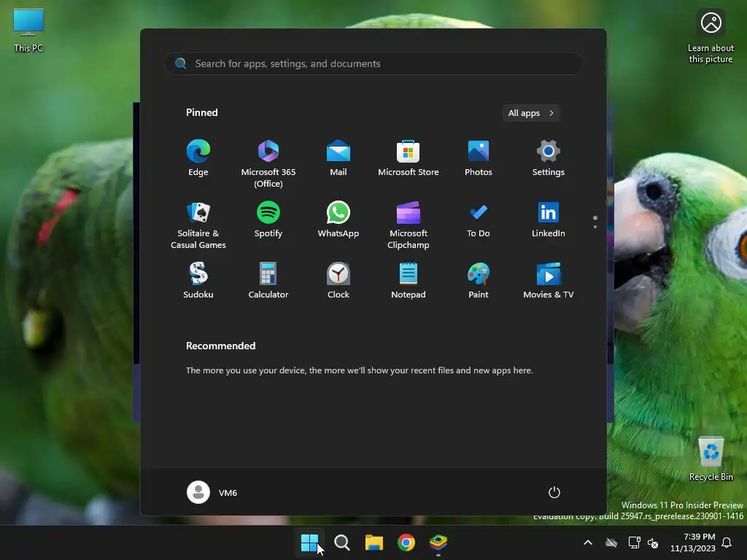Viewport: 747px width, 560px height.
Task: Select the Recycle Bin desktop icon
Action: tap(711, 459)
